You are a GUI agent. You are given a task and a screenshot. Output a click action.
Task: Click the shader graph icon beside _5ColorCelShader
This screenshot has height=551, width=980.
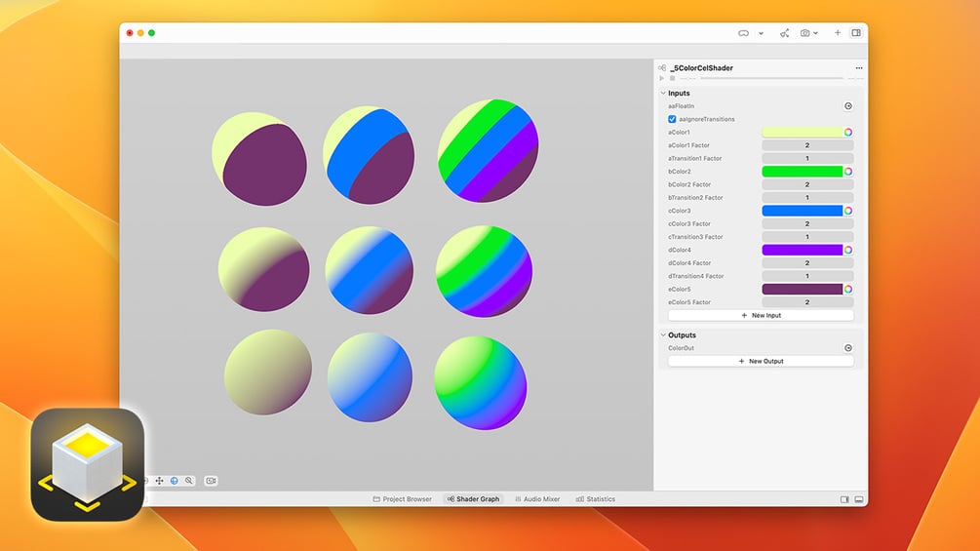tap(662, 67)
